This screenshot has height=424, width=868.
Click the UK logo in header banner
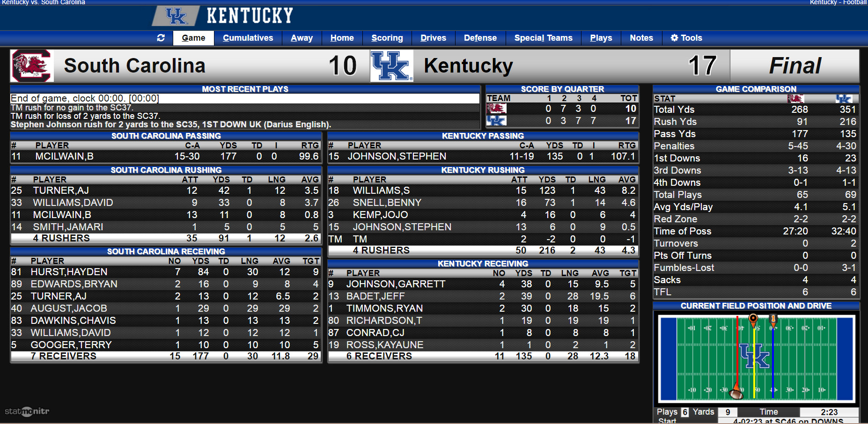click(x=177, y=16)
